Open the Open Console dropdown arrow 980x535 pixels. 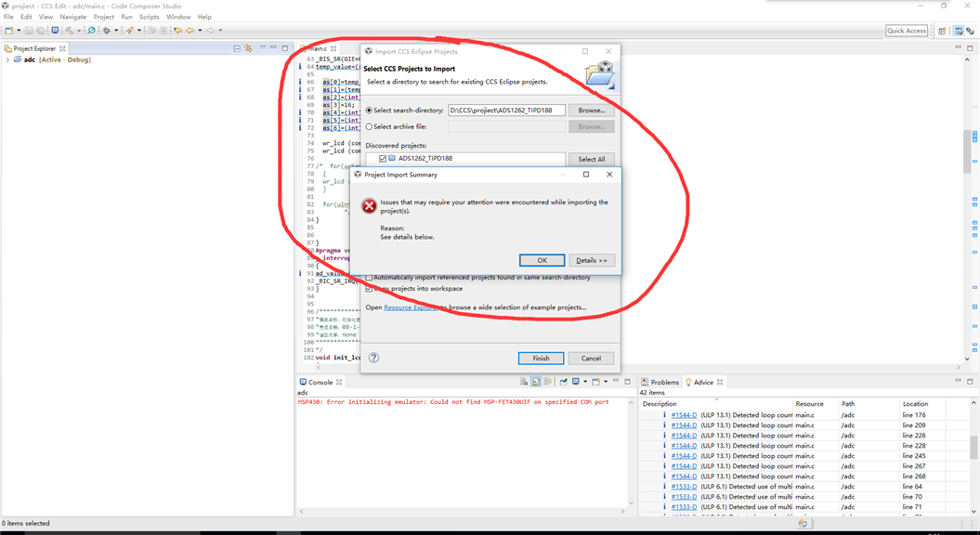pos(606,382)
